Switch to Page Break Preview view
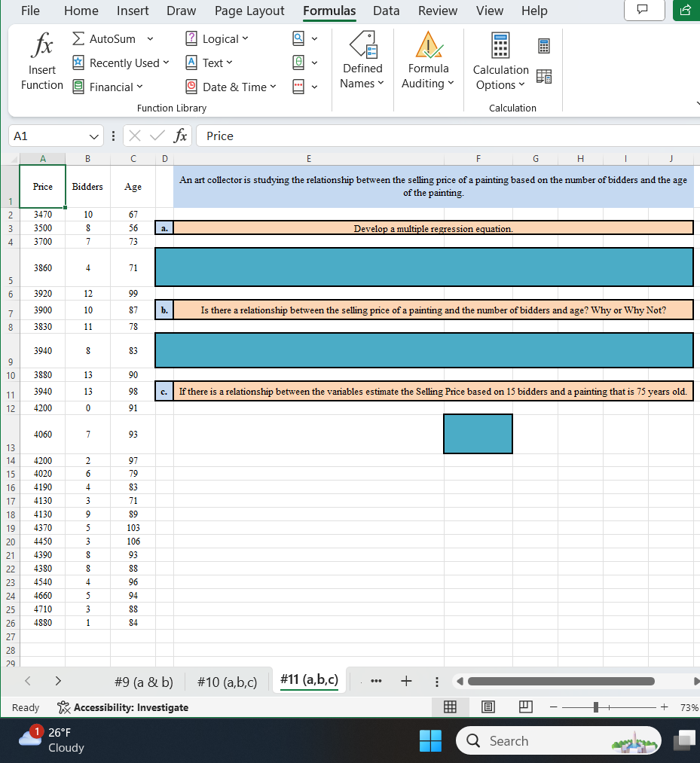The width and height of the screenshot is (700, 763). [524, 707]
